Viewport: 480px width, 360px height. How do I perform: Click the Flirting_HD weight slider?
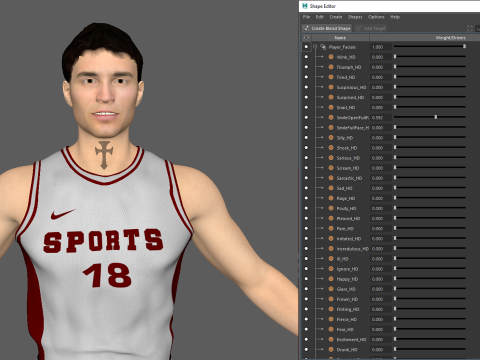(430, 309)
